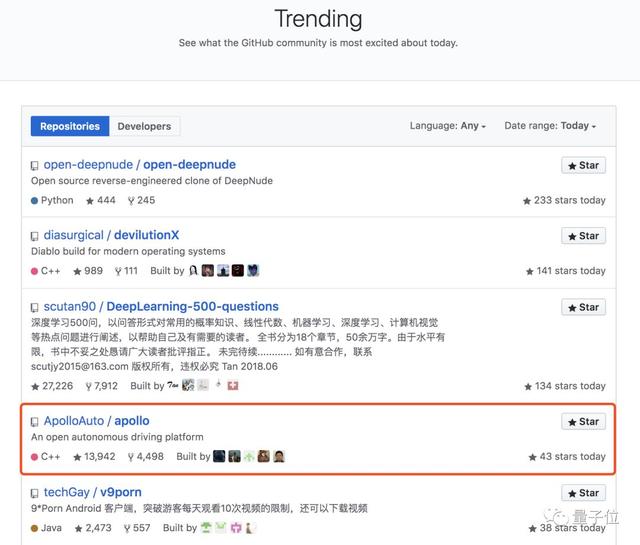Star the devilutionX repository
The height and width of the screenshot is (545, 640).
coord(583,236)
